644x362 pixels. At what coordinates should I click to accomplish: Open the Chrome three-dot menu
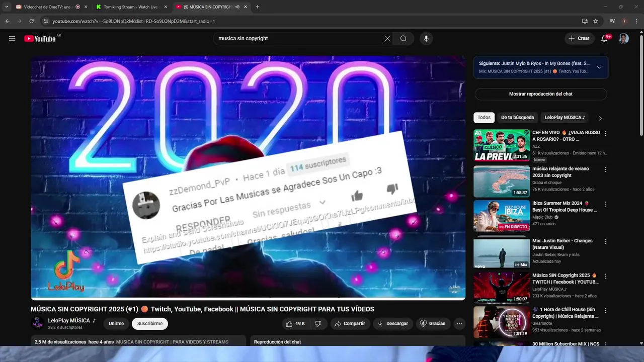(636, 21)
